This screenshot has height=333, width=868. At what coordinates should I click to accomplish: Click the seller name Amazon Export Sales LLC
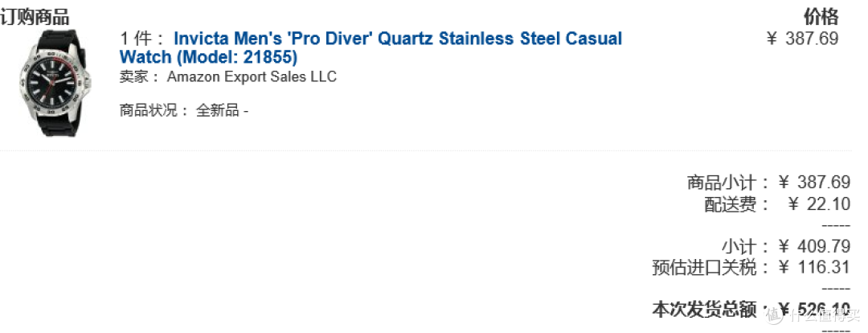click(x=252, y=76)
